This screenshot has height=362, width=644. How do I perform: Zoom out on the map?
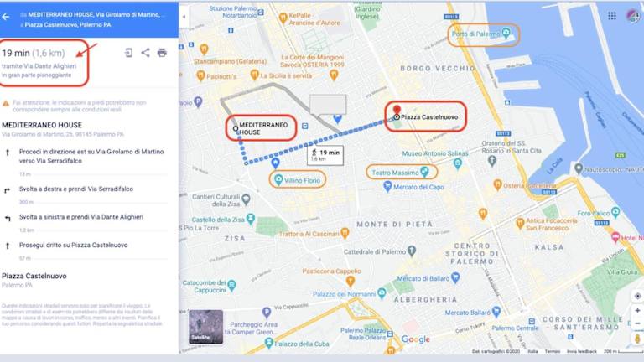[637, 323]
